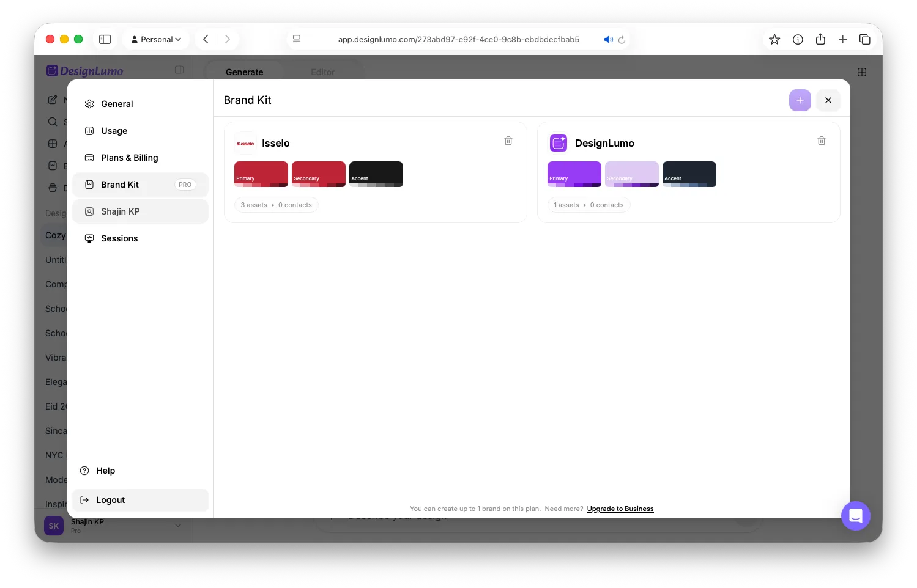Click the grid layout icon at top right
Image resolution: width=917 pixels, height=588 pixels.
862,72
